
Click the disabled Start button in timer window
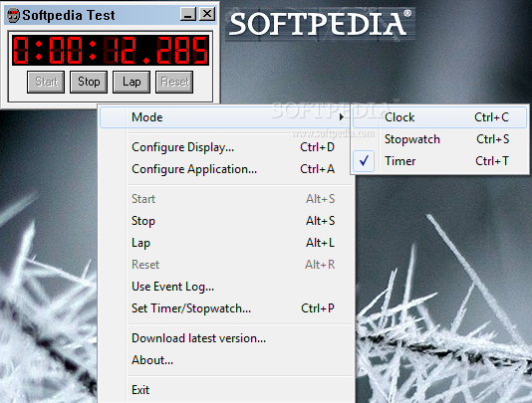(x=46, y=82)
